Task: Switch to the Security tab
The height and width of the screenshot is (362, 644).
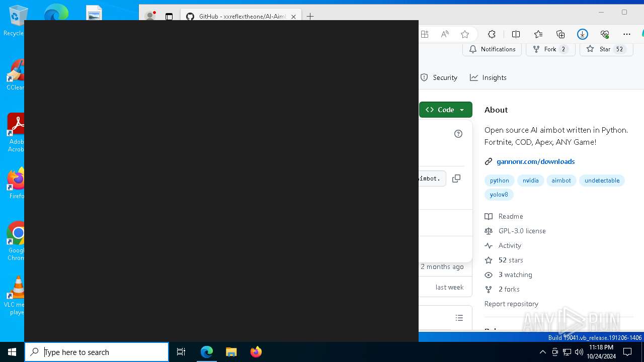Action: pos(439,77)
